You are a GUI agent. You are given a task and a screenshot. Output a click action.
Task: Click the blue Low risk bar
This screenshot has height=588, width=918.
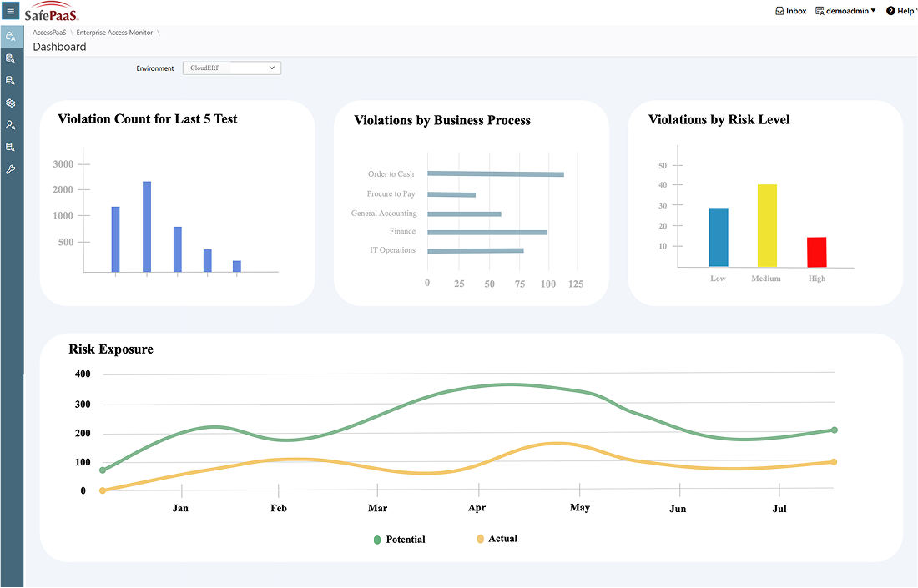click(718, 237)
